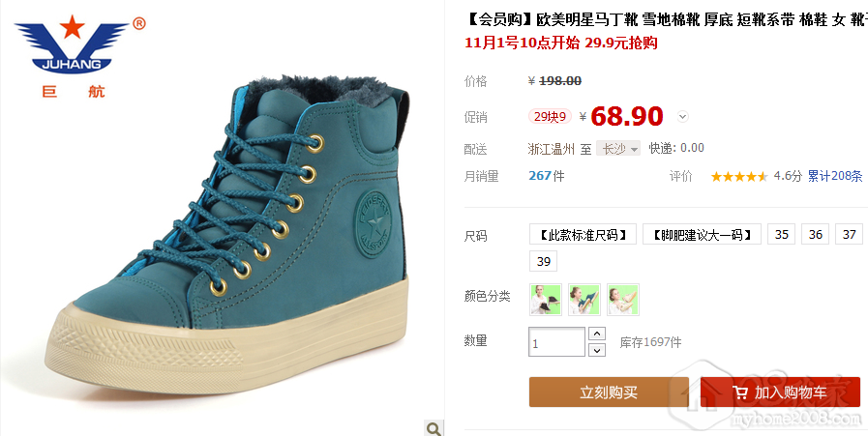Open the 长沙 delivery city dropdown
Screen dimensions: 868x436
(x=618, y=149)
